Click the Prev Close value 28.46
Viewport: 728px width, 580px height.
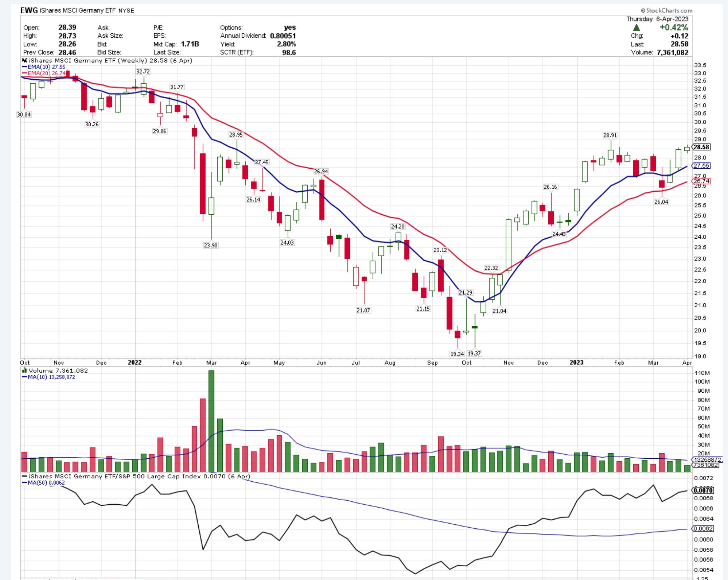point(67,52)
